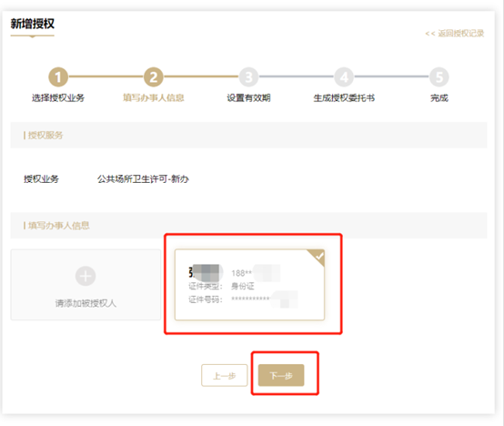
Task: Click the plus icon to add an authorized person
Action: [x=86, y=276]
